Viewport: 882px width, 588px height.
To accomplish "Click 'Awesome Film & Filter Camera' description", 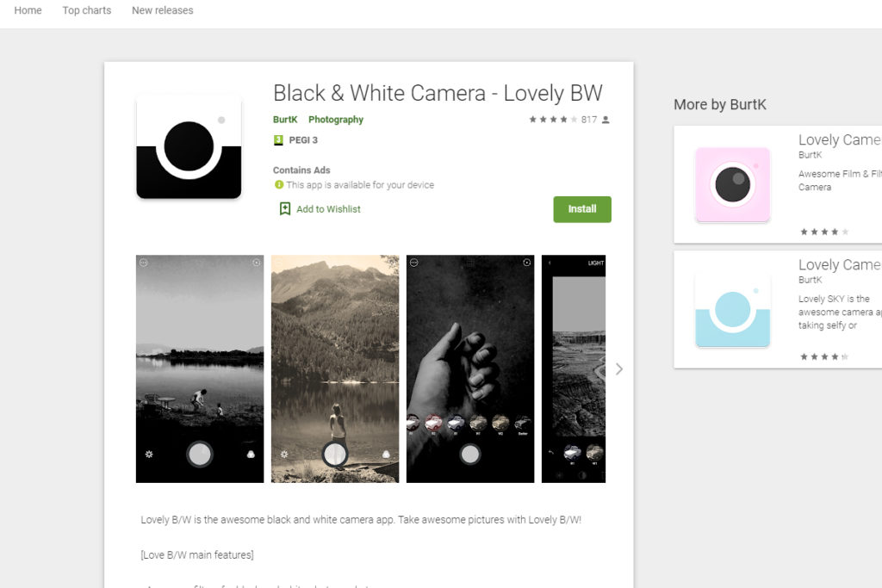I will pyautogui.click(x=840, y=181).
